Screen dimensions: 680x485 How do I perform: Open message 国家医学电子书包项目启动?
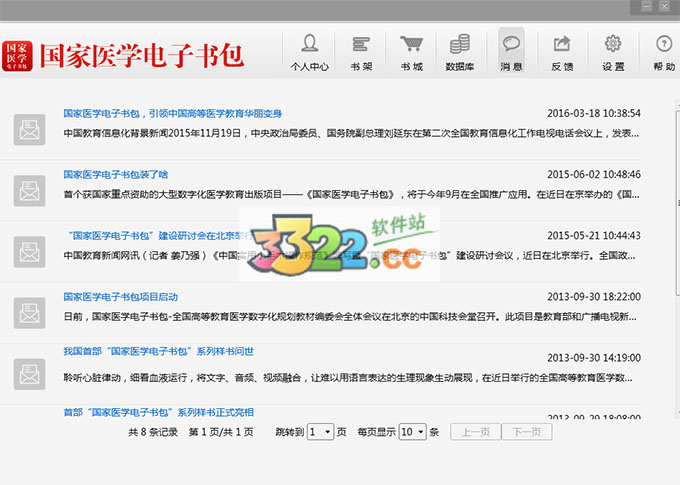(x=121, y=297)
